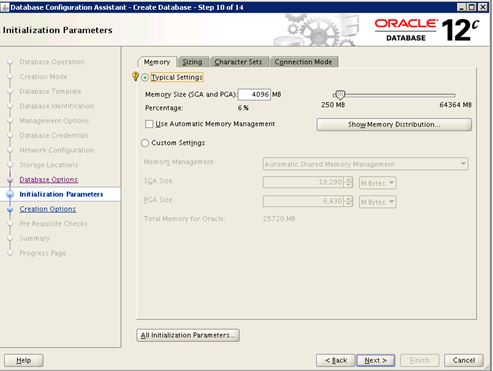This screenshot has height=371, width=493.
Task: Click the Storage Locations step
Action: tap(49, 165)
